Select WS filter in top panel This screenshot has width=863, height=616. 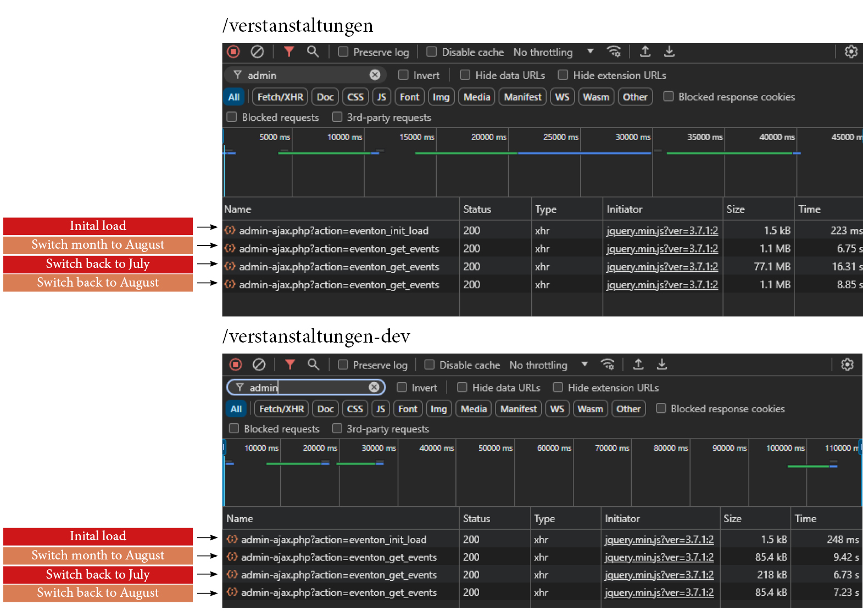pos(562,97)
